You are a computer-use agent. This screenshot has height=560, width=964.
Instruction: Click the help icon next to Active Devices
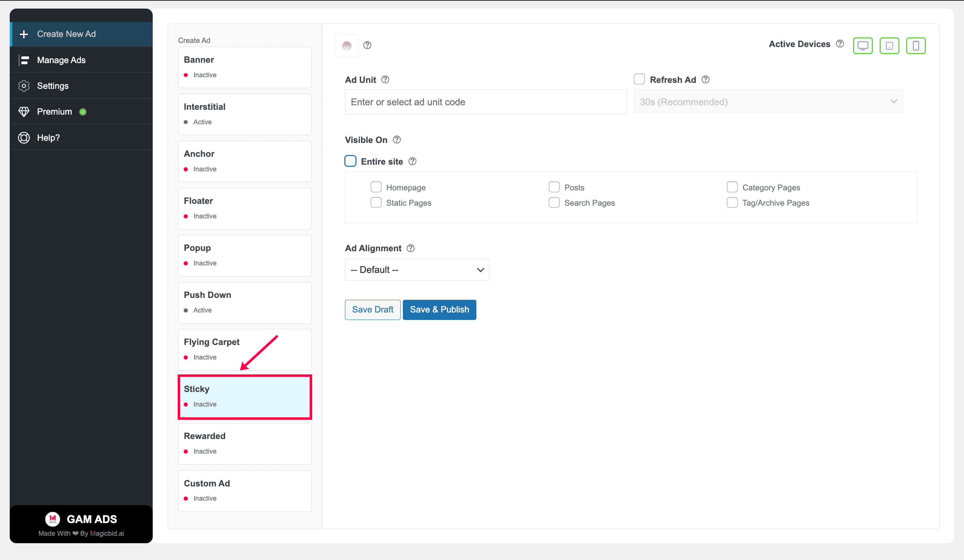tap(840, 44)
